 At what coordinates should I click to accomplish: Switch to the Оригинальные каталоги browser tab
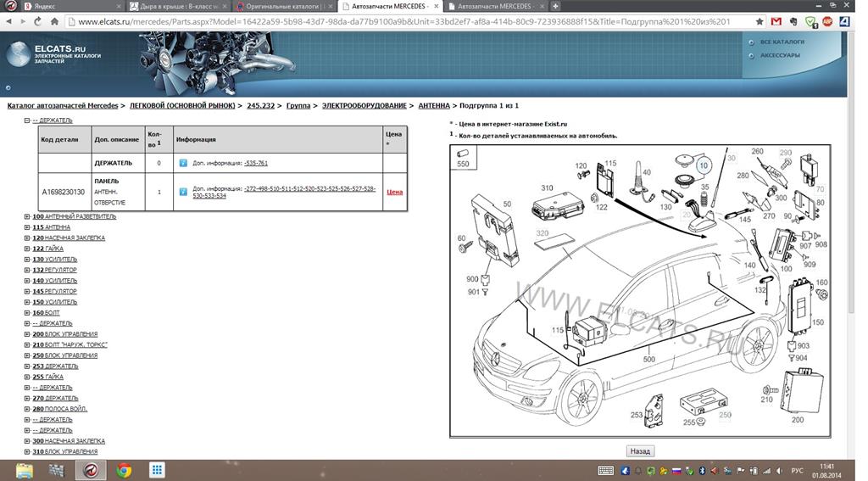(x=284, y=6)
